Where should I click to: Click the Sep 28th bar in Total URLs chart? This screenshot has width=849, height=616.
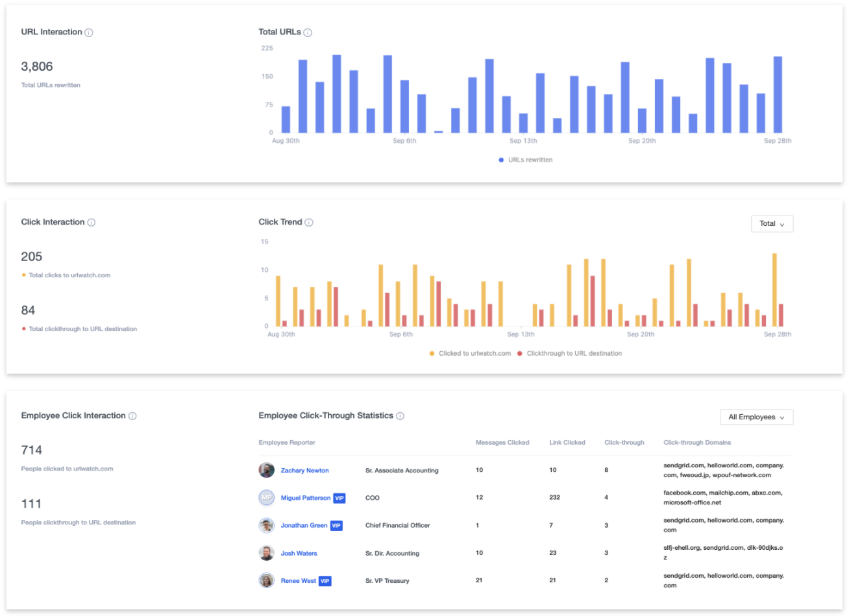pyautogui.click(x=778, y=95)
